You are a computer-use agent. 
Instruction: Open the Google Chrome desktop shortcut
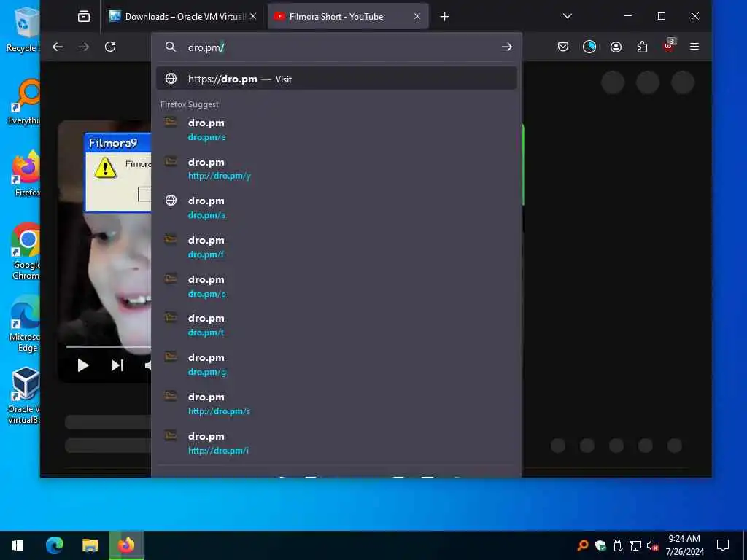pos(26,252)
